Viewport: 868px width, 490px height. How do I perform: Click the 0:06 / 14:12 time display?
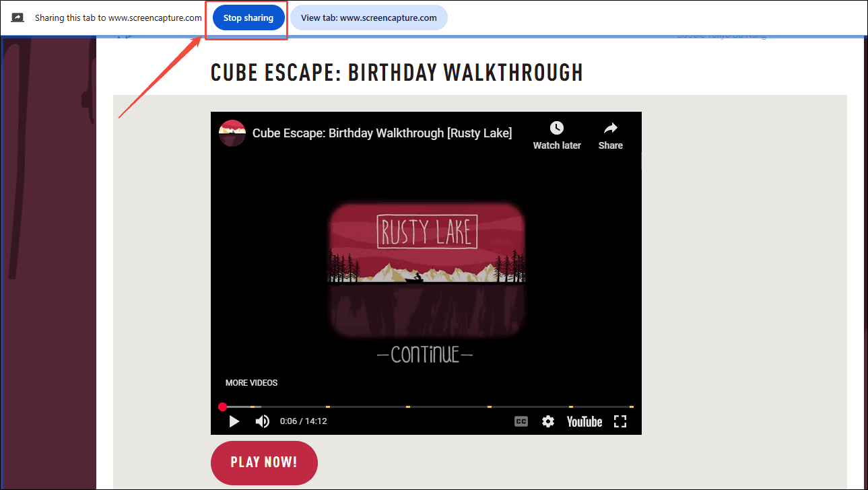[x=304, y=421]
